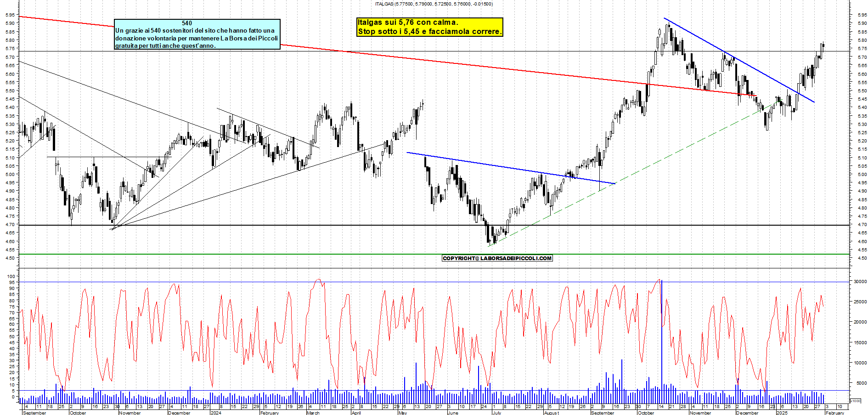Select 'Stop sotto i 5,45 e facciamola correre.'
868x415 pixels.
pos(430,31)
